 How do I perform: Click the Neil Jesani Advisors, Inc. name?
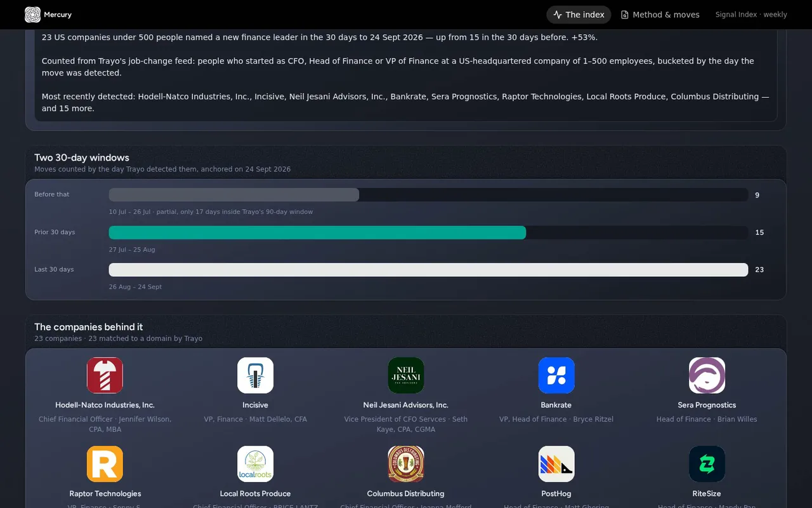[x=406, y=405]
